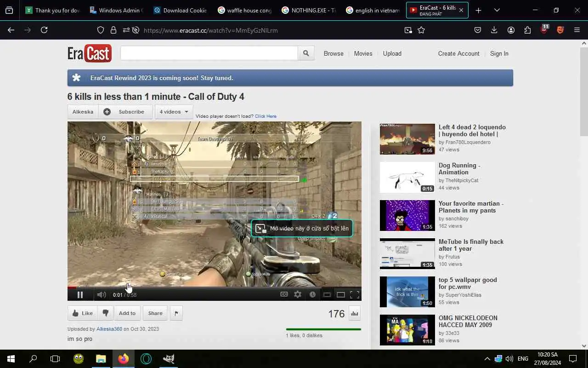Open Dog Running - Animation thumbnail
The width and height of the screenshot is (588, 368).
407,177
